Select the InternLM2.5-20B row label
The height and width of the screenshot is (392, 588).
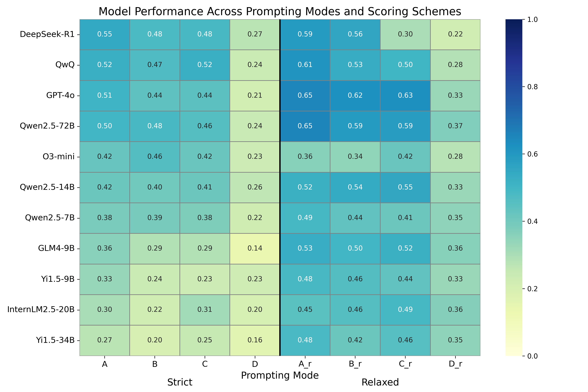pyautogui.click(x=41, y=310)
